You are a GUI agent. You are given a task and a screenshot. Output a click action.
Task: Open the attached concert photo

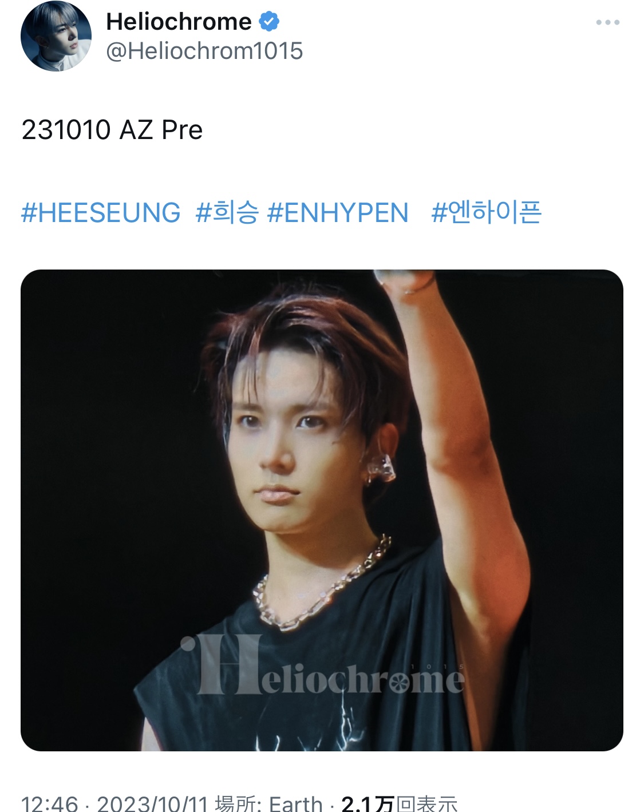322,510
